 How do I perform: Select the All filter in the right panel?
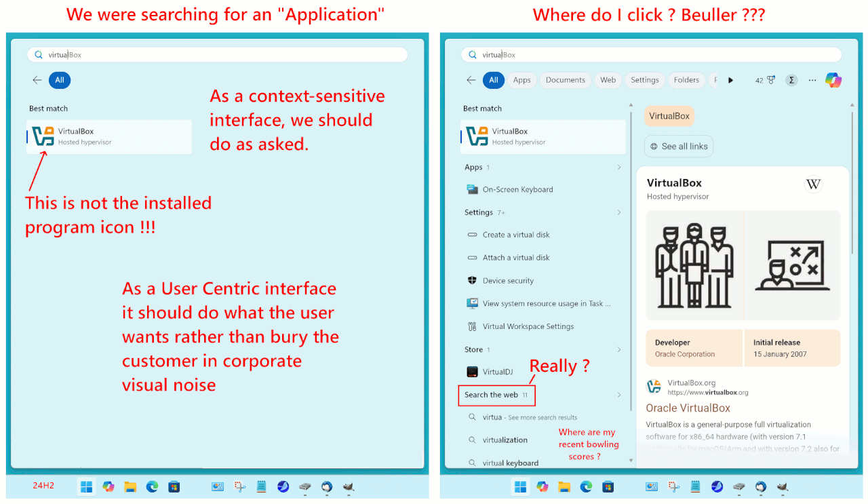click(494, 80)
